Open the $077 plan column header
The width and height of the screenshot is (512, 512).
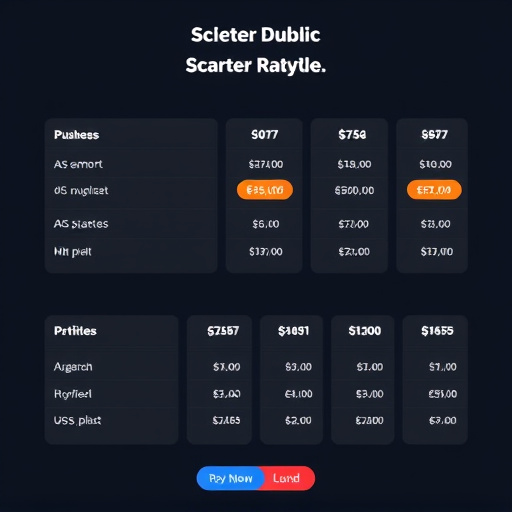point(265,135)
